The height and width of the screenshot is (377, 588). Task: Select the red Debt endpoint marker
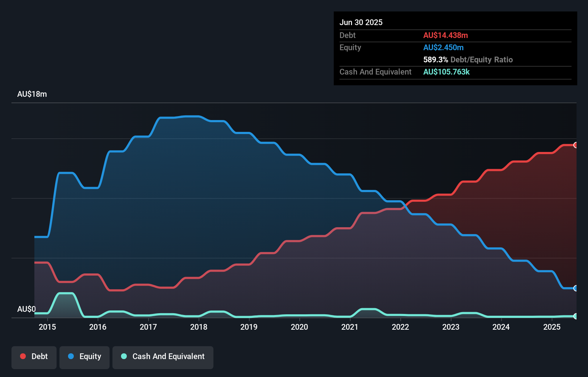(575, 145)
